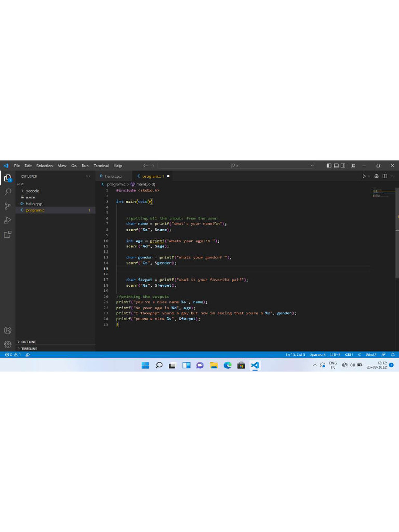Image resolution: width=399 pixels, height=532 pixels.
Task: Open Windows taskbar Search
Action: 159,365
